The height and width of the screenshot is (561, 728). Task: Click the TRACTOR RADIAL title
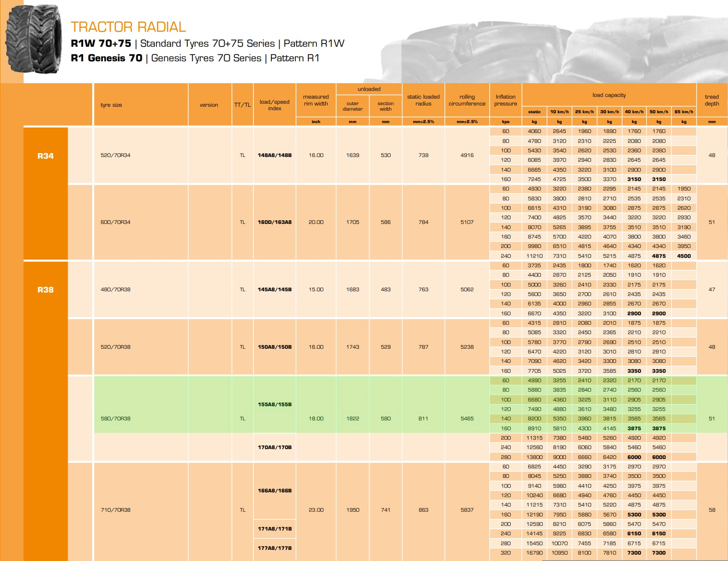pyautogui.click(x=128, y=27)
